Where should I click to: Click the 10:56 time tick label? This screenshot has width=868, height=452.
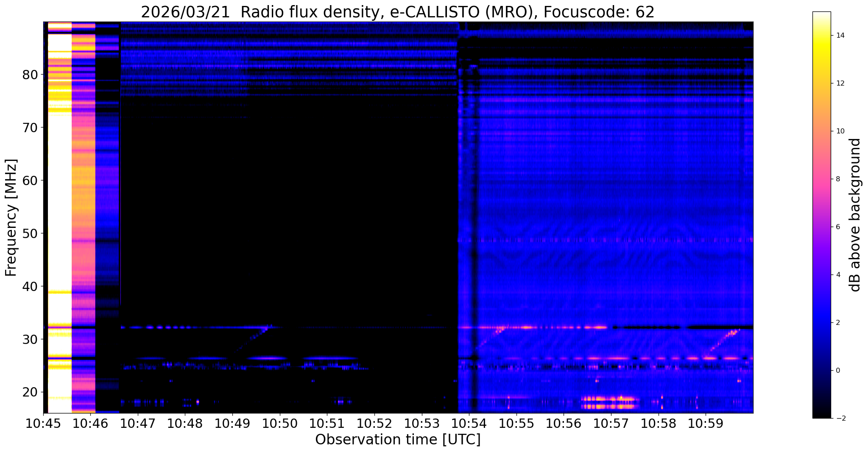tap(564, 423)
